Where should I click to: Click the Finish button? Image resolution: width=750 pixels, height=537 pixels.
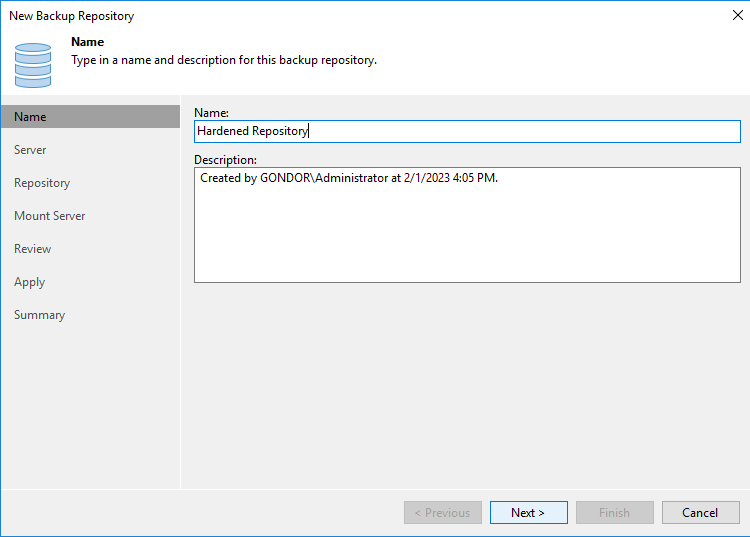click(615, 513)
